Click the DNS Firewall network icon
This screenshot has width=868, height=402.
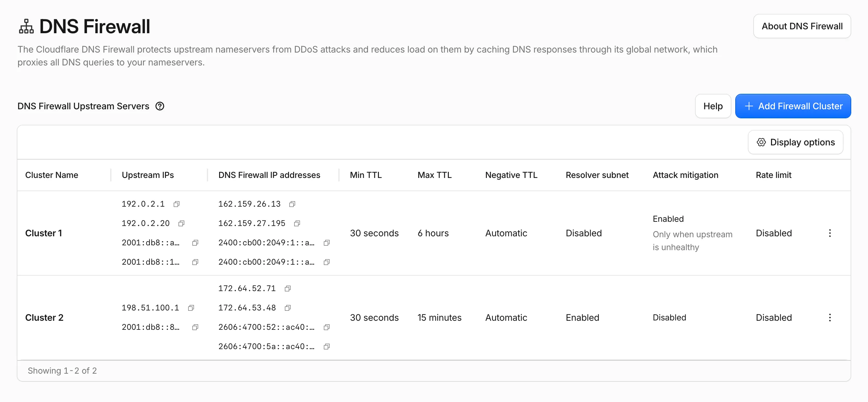[x=26, y=26]
